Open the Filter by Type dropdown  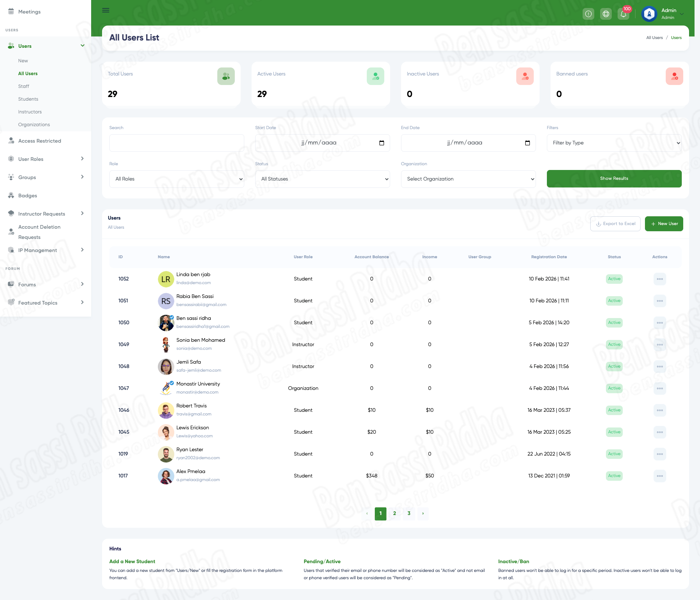click(614, 143)
